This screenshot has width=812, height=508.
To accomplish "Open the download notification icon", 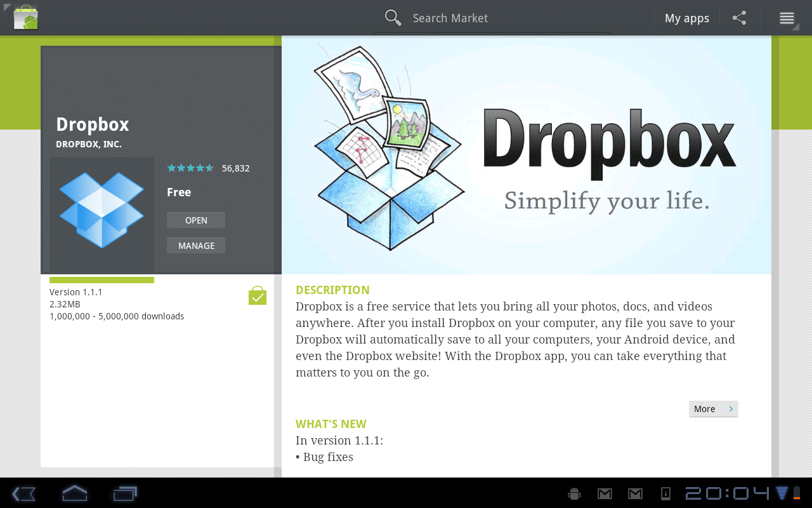I will [x=665, y=493].
